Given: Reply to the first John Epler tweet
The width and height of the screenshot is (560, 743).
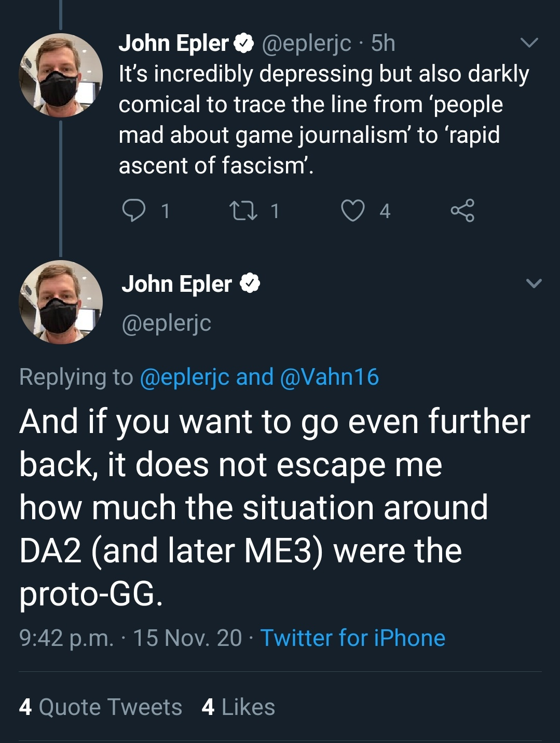Looking at the screenshot, I should 134,211.
